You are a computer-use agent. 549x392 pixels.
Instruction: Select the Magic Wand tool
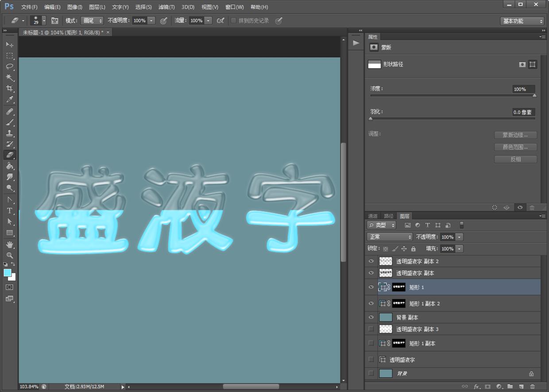pos(9,78)
